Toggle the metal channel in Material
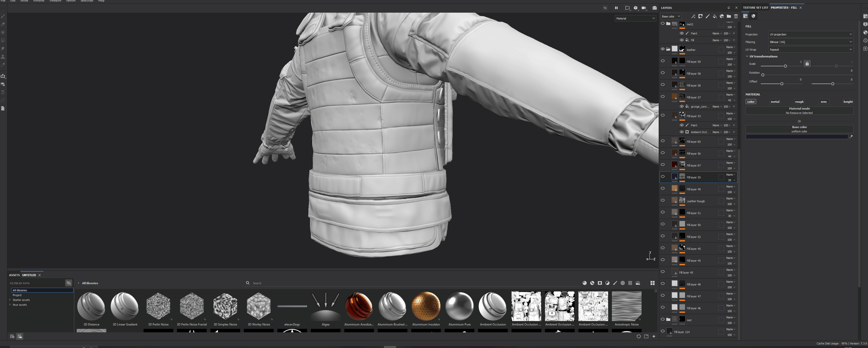 (775, 102)
